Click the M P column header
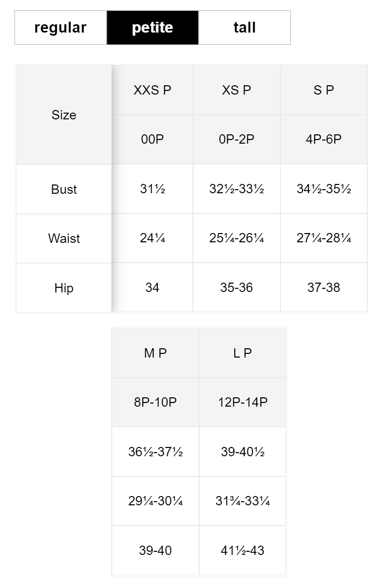 click(155, 353)
